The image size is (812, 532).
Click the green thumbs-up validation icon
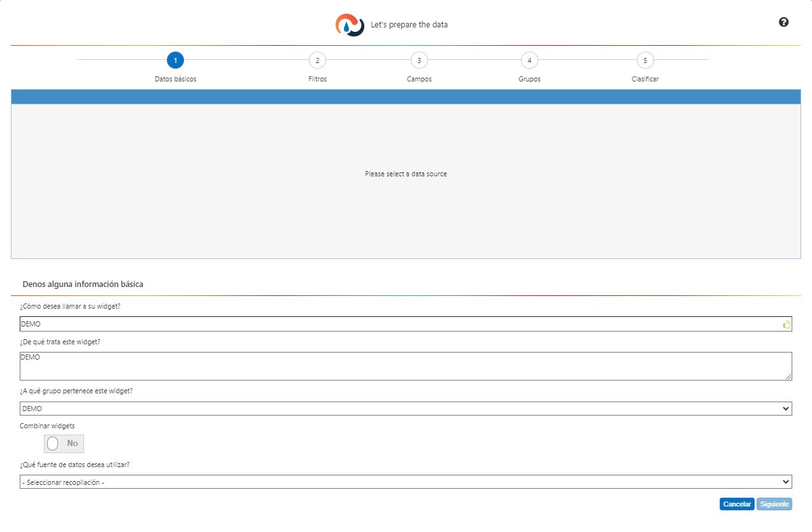(787, 325)
